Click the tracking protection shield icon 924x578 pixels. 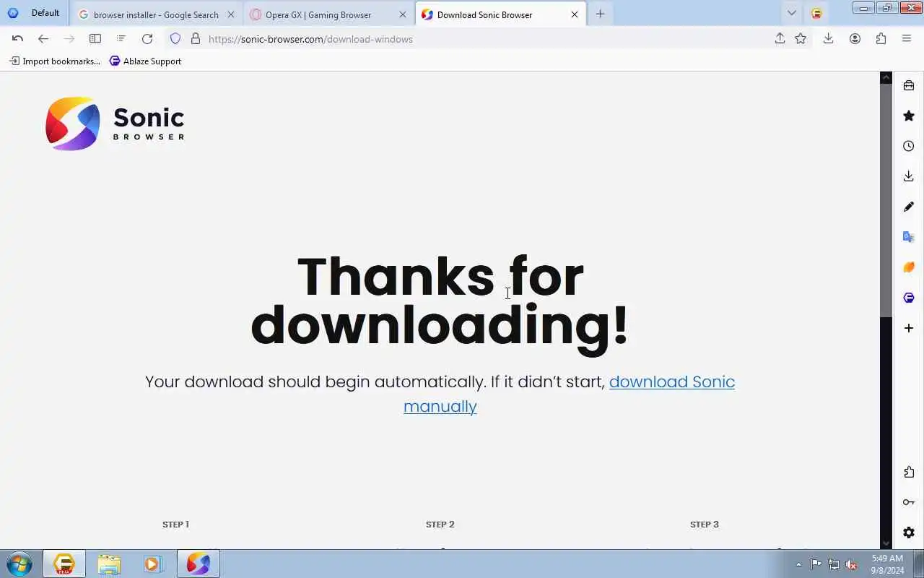click(175, 39)
